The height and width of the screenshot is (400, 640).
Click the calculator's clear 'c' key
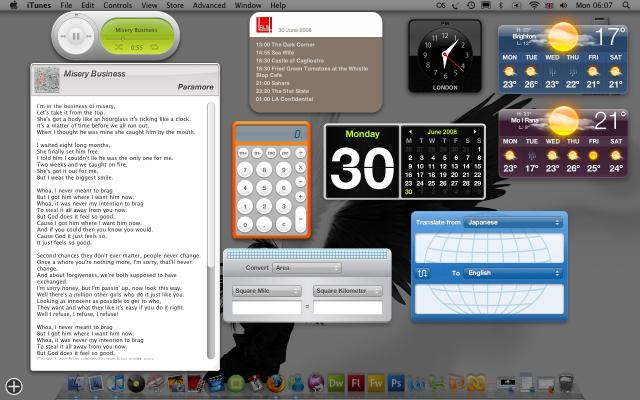click(x=283, y=224)
